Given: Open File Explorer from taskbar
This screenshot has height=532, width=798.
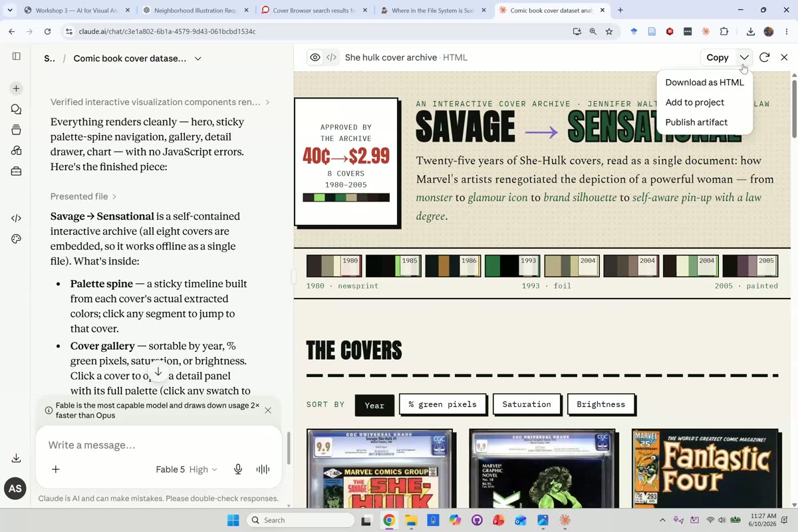Looking at the screenshot, I should pyautogui.click(x=411, y=520).
